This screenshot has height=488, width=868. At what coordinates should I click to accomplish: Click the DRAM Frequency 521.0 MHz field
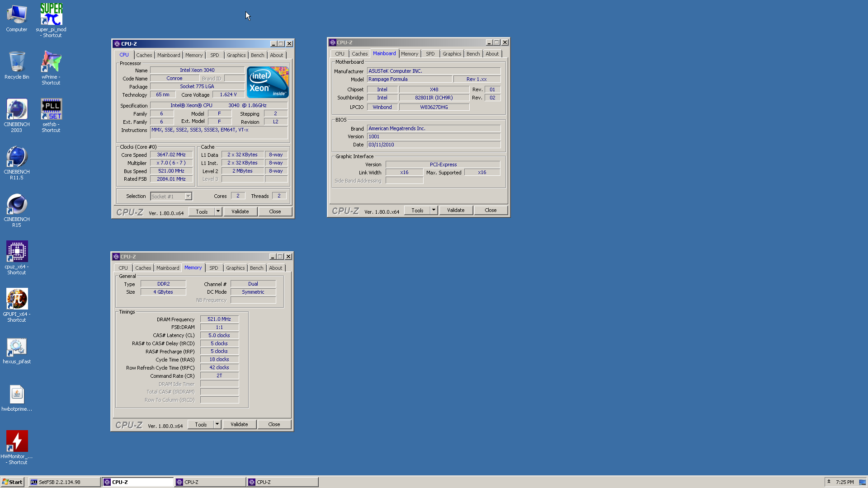[219, 319]
